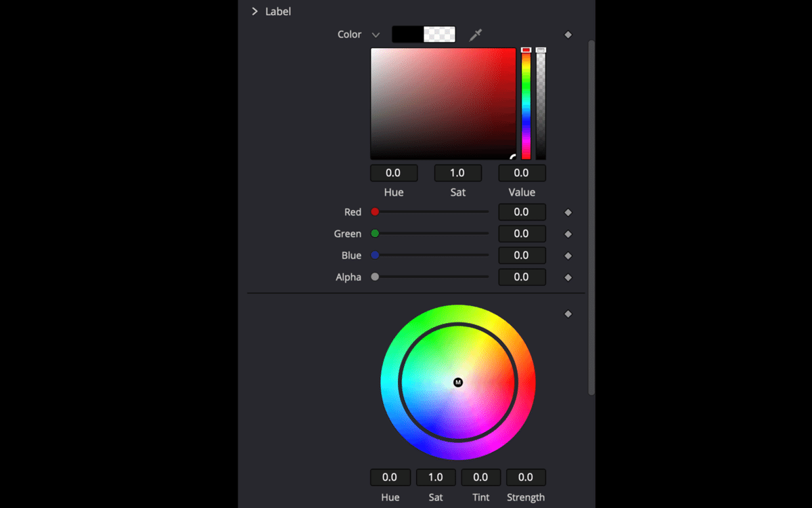This screenshot has height=508, width=812.
Task: Select the Blue value field
Action: (x=522, y=255)
